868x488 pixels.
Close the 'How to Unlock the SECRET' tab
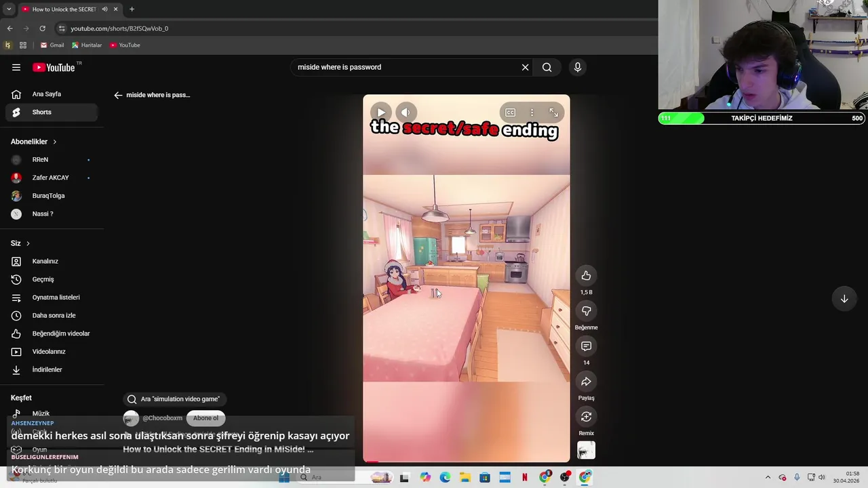coord(115,9)
